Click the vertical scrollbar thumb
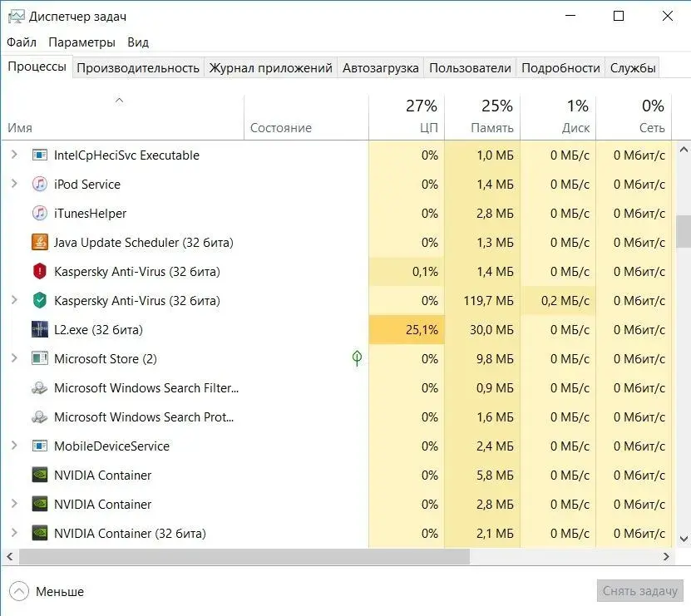This screenshot has height=616, width=691. (684, 231)
